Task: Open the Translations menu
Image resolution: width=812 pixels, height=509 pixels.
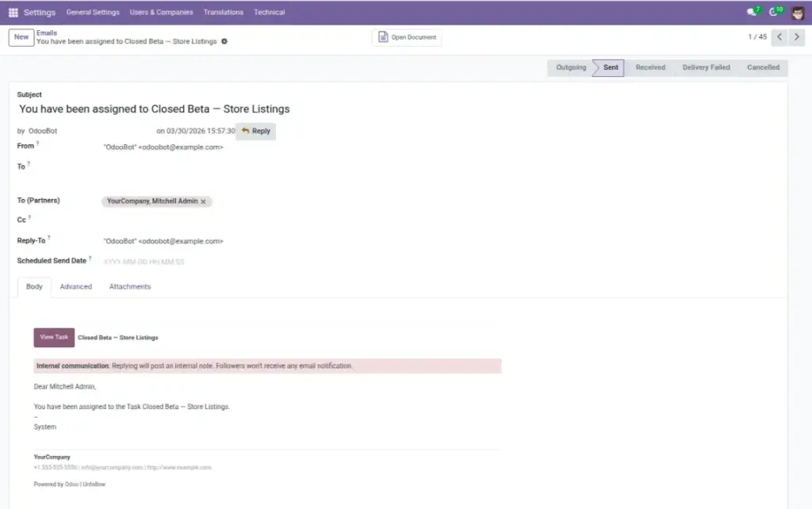Action: coord(223,13)
